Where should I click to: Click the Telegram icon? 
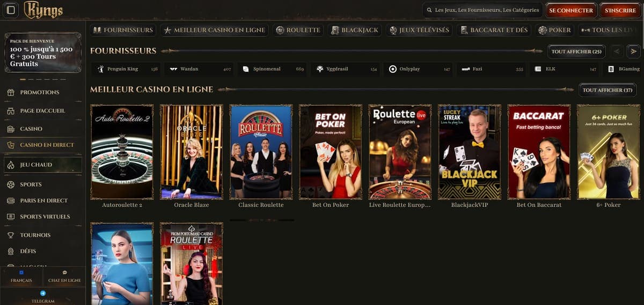pos(43,294)
